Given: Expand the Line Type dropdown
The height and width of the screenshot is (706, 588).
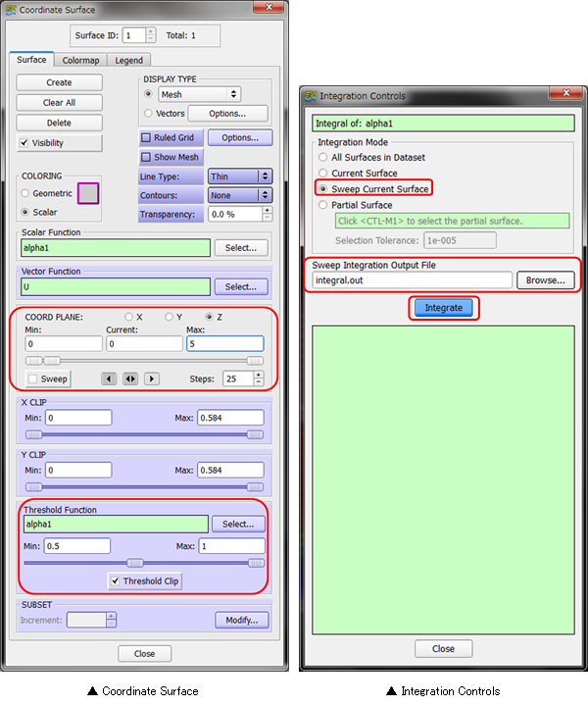Looking at the screenshot, I should point(239,176).
